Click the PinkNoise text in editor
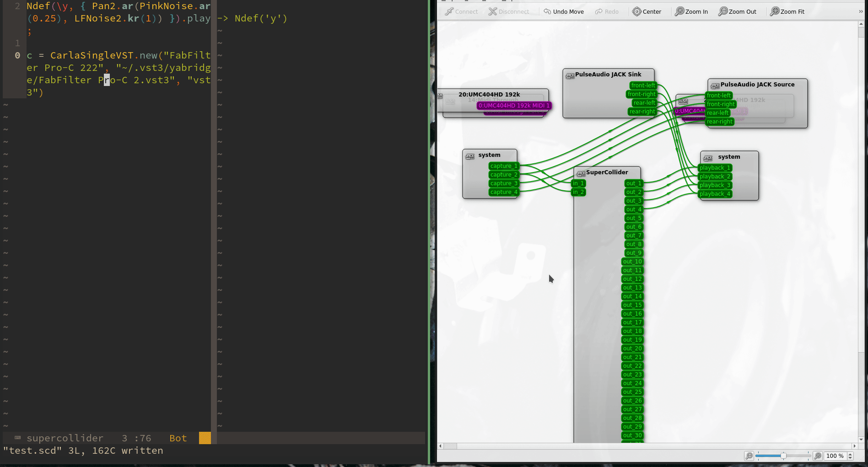Screen dimensions: 868x467 click(166, 6)
